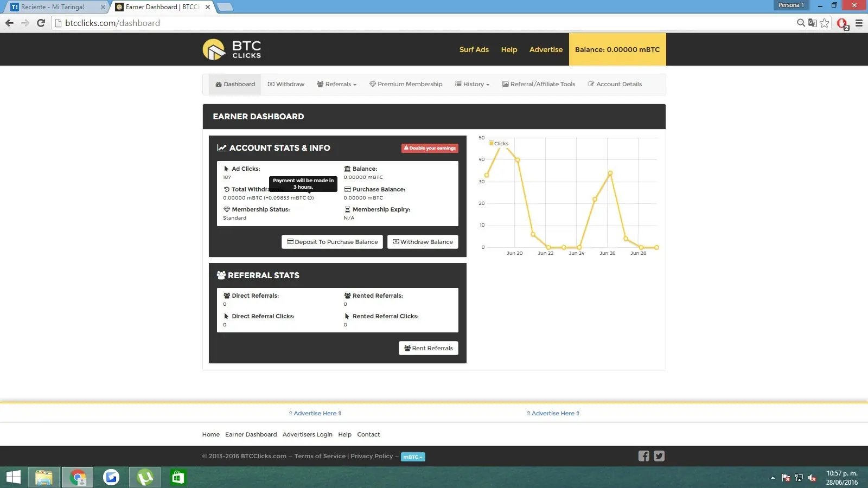
Task: Click the blue round app taskbar icon
Action: click(111, 477)
